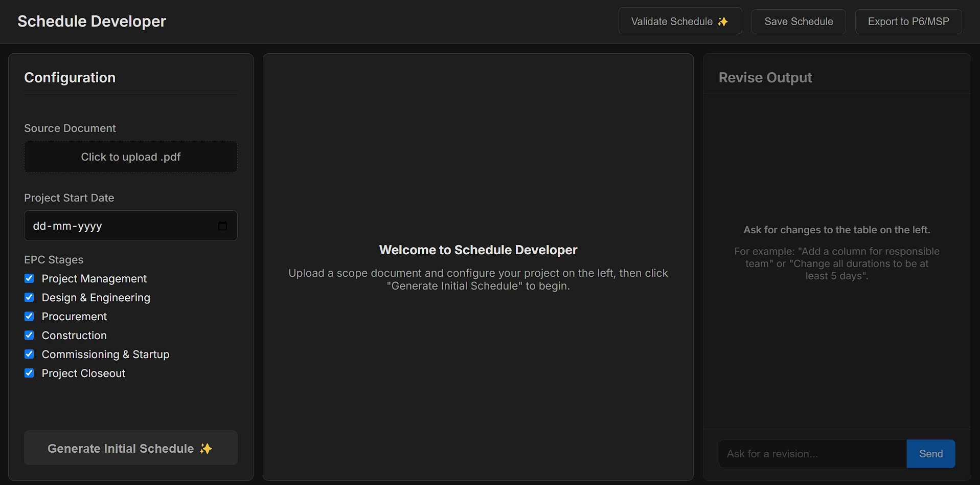Click the Project Start Date label
The height and width of the screenshot is (485, 980).
69,198
